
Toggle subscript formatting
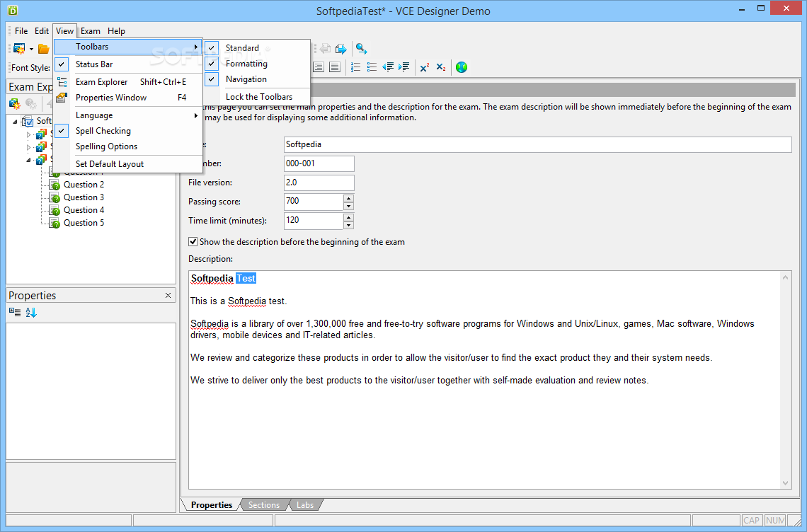441,67
